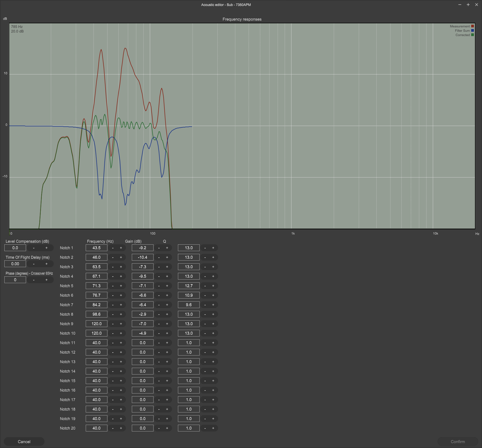Click the blue Filter Sum legend swatch
This screenshot has height=448, width=482.
473,31
